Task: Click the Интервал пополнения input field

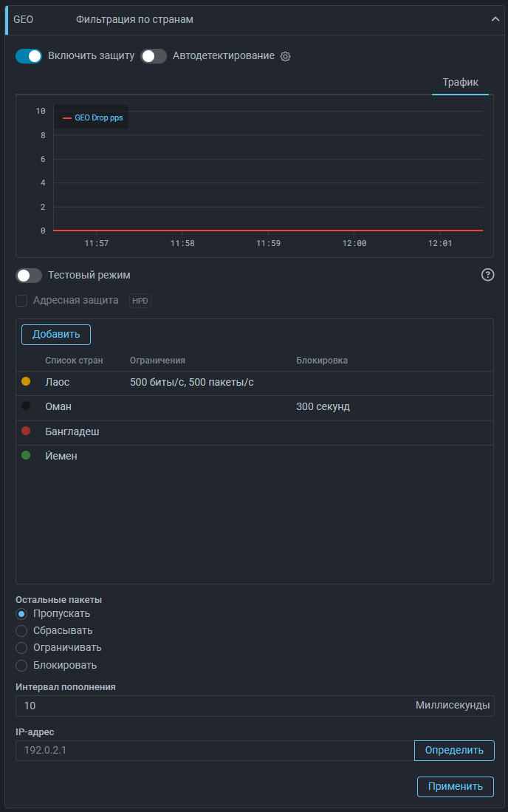Action: [214, 706]
